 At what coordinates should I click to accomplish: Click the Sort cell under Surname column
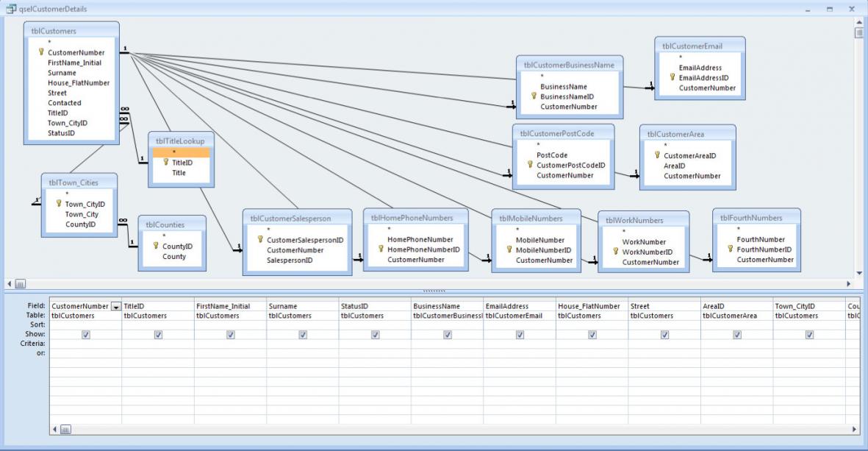point(303,324)
